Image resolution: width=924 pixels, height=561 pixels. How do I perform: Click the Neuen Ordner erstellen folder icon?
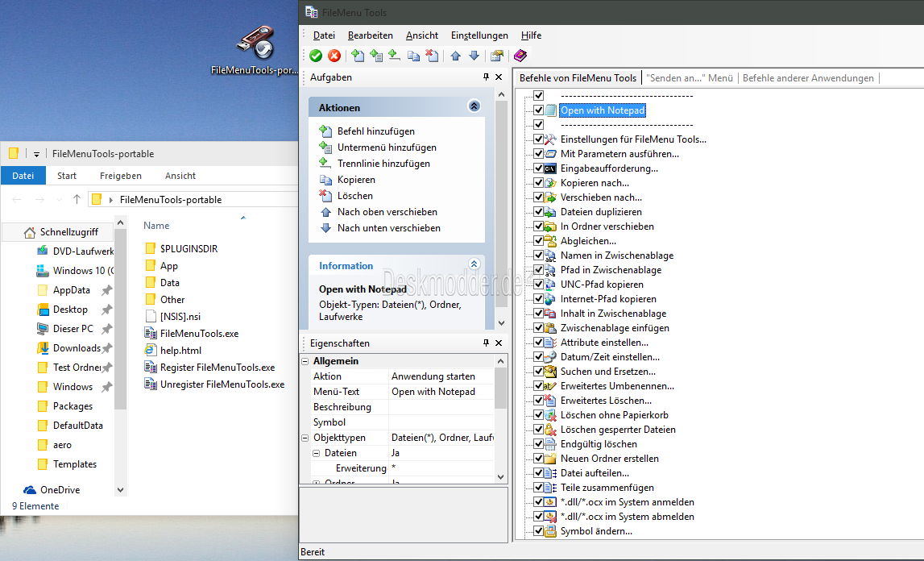coord(549,459)
